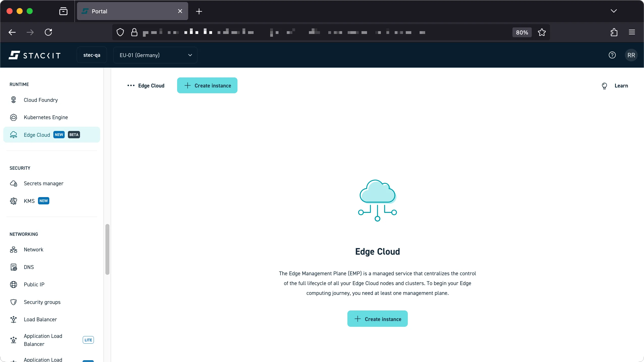Screen dimensions: 644x362
Task: Open the browser tab overview chevron
Action: click(x=614, y=11)
